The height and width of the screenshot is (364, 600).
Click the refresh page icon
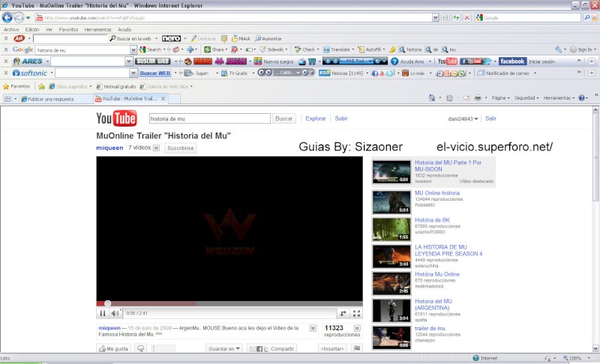click(456, 17)
